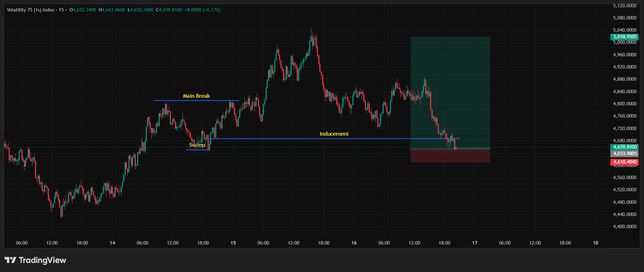The height and width of the screenshot is (272, 644).
Task: Click the date label 16 on time axis
Action: (354, 243)
